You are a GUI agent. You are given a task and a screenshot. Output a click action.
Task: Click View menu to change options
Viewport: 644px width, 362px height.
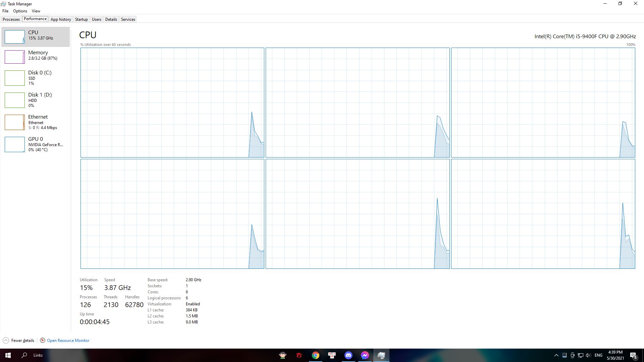pos(35,11)
